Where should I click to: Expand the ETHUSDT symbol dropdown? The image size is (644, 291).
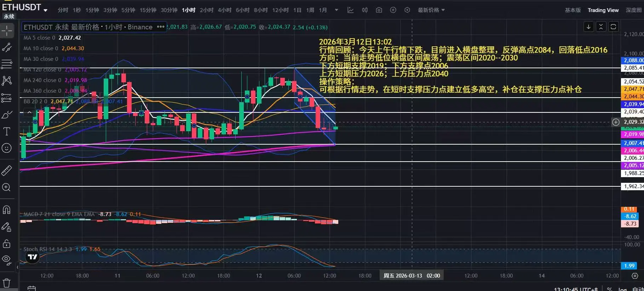coord(46,10)
